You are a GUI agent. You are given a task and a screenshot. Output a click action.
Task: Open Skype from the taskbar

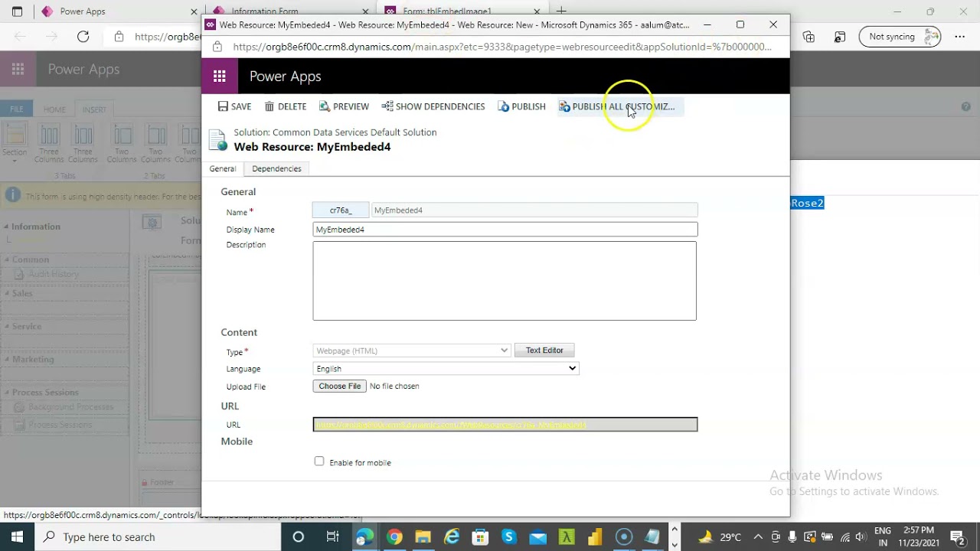click(x=509, y=536)
